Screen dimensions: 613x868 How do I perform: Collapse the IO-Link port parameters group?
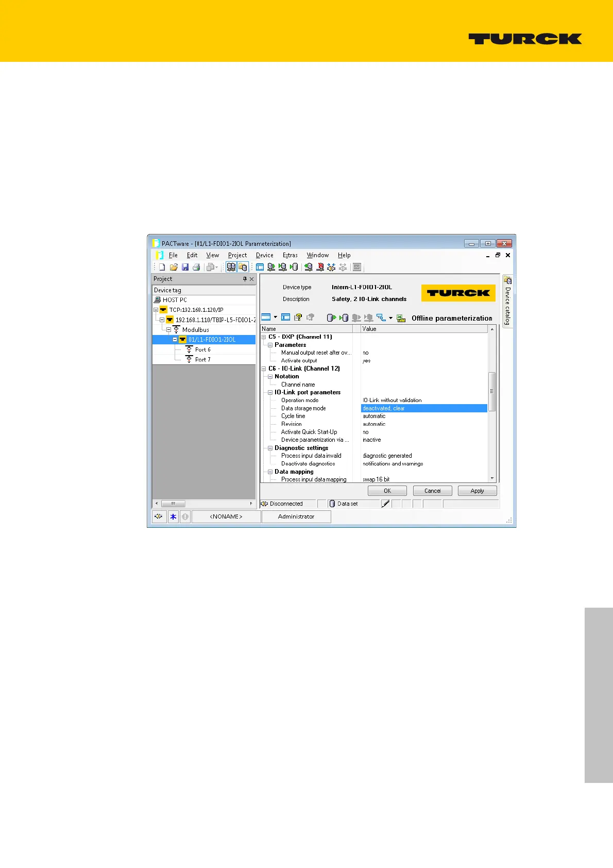(x=270, y=392)
